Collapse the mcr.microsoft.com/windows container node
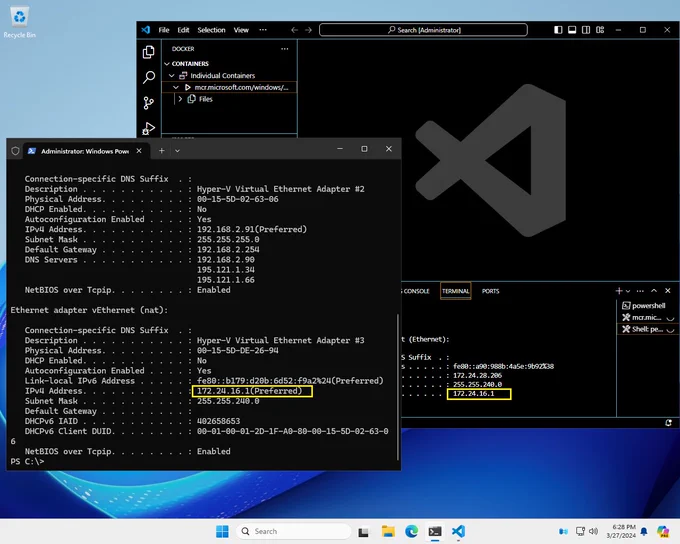Viewport: 680px width, 544px height. coord(176,87)
